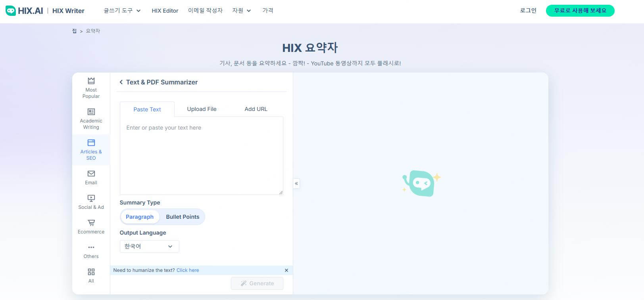The image size is (644, 300).
Task: Click the 요약자 breadcrumb item
Action: coord(93,31)
